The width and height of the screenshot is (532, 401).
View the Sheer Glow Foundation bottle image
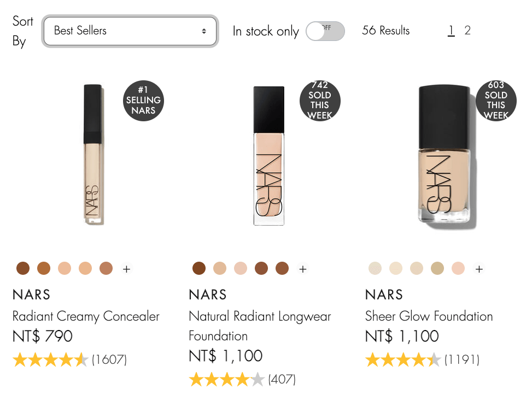tap(444, 156)
